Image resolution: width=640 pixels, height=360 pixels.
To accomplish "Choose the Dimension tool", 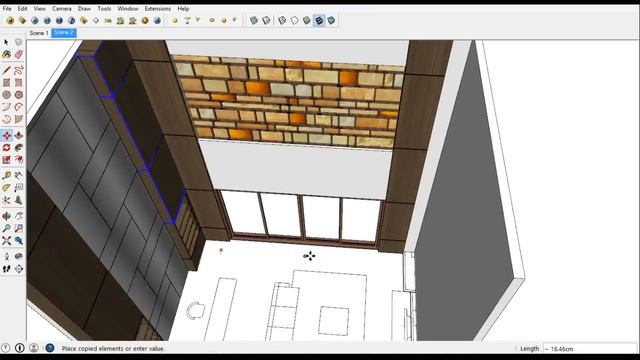I will point(18,176).
